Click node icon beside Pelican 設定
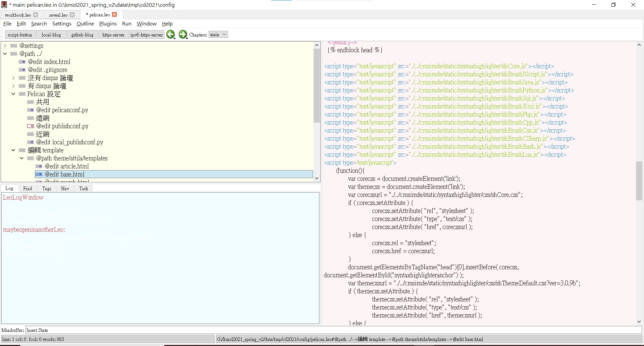Screen dimensions: 644x346 [x=22, y=94]
